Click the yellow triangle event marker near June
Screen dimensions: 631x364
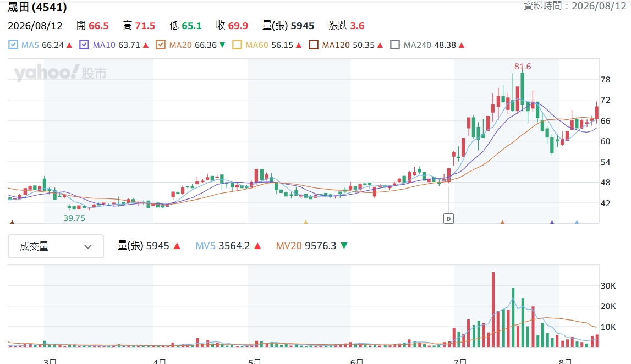pos(306,222)
